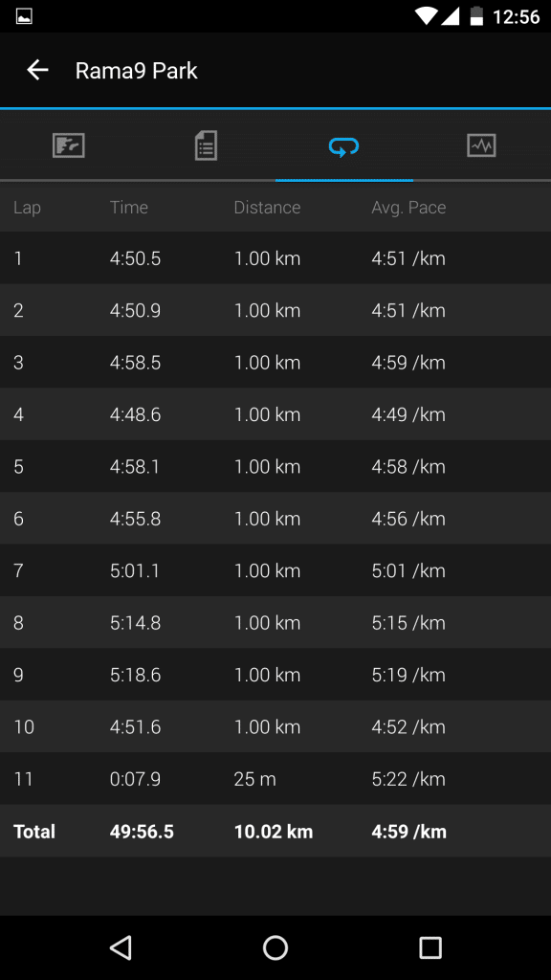The width and height of the screenshot is (551, 980).
Task: Tap lap 11 row with 25 m distance
Action: [x=275, y=779]
